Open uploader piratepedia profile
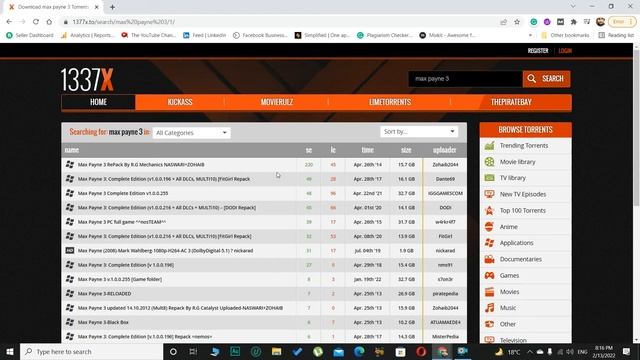 (x=445, y=293)
